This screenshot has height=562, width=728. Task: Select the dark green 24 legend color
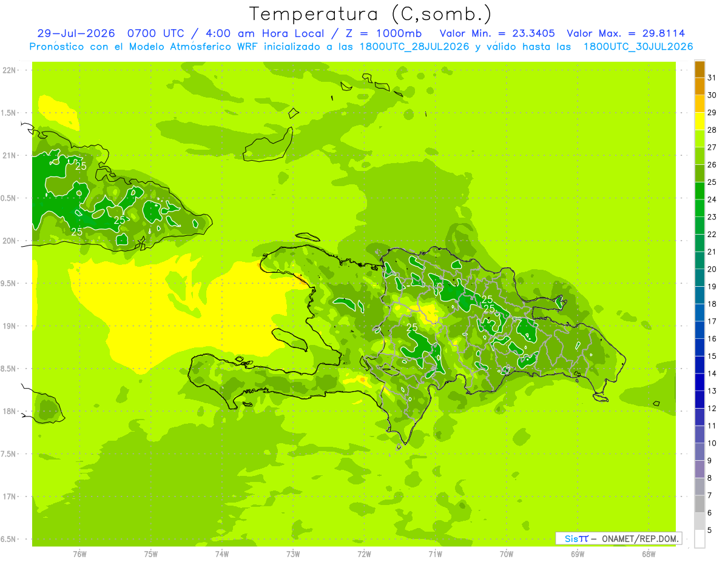(x=699, y=192)
